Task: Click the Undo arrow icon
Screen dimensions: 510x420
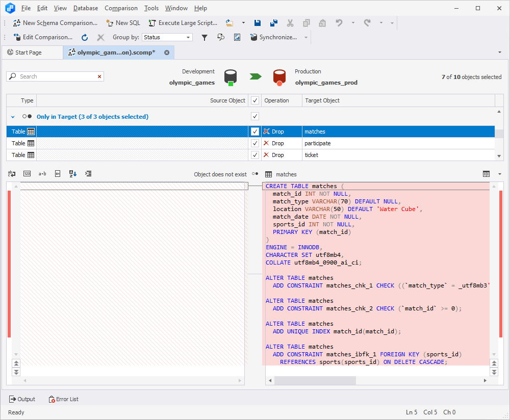Action: click(339, 23)
